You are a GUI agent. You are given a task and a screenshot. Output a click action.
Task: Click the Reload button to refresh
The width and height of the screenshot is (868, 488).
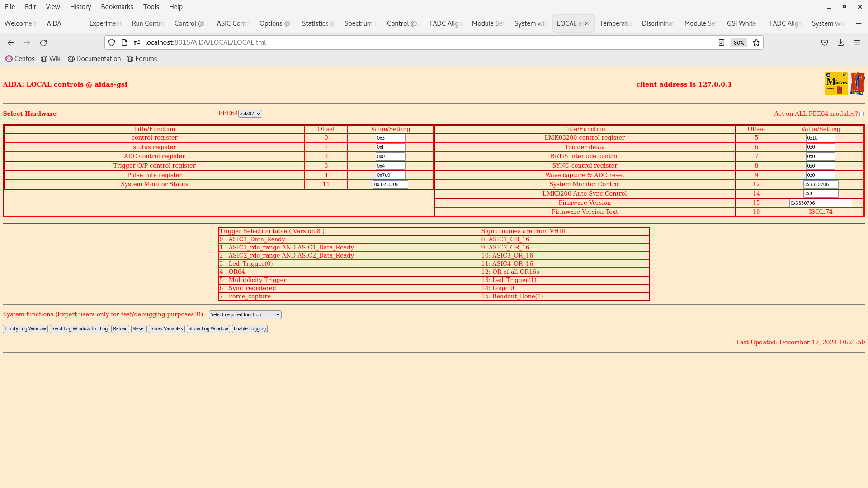[120, 329]
